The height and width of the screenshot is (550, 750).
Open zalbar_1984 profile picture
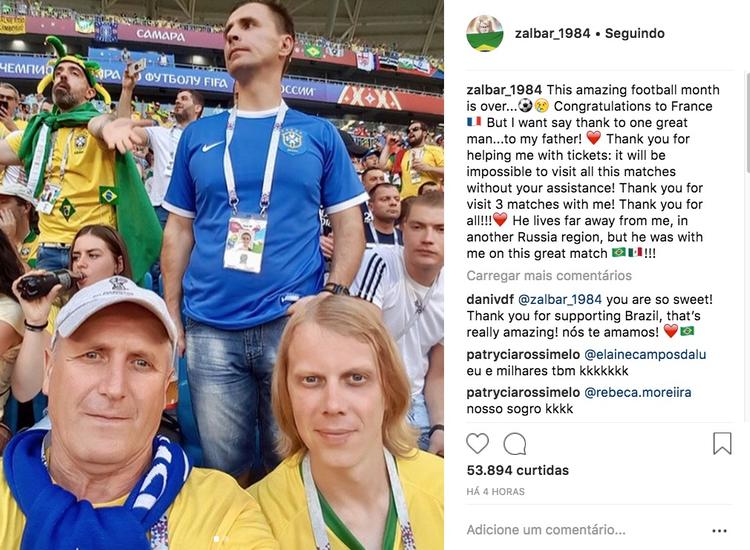485,33
